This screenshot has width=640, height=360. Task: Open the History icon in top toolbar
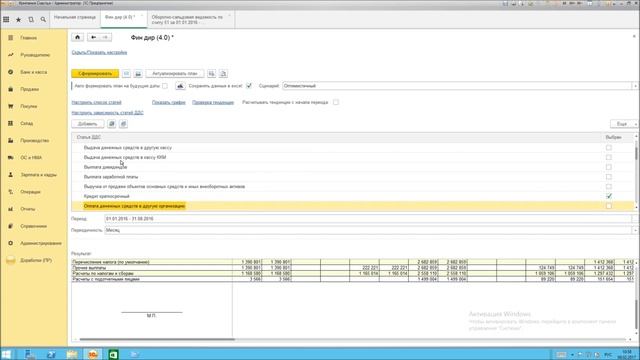(31, 19)
